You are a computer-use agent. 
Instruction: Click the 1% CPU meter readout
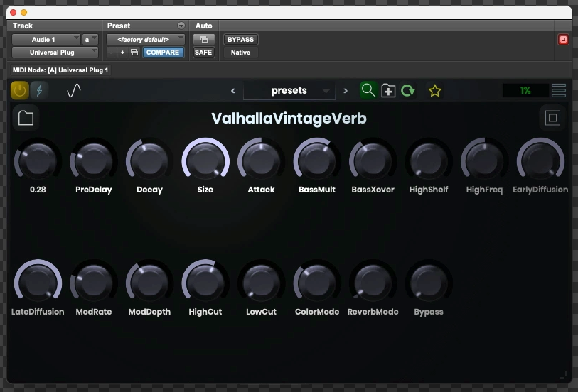tap(525, 91)
